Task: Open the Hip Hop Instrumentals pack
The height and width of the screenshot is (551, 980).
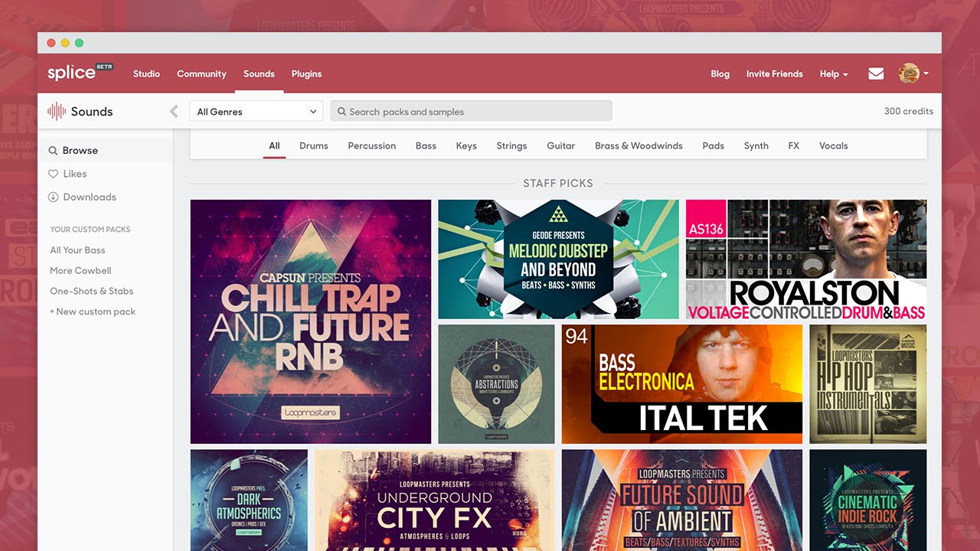Action: point(868,384)
